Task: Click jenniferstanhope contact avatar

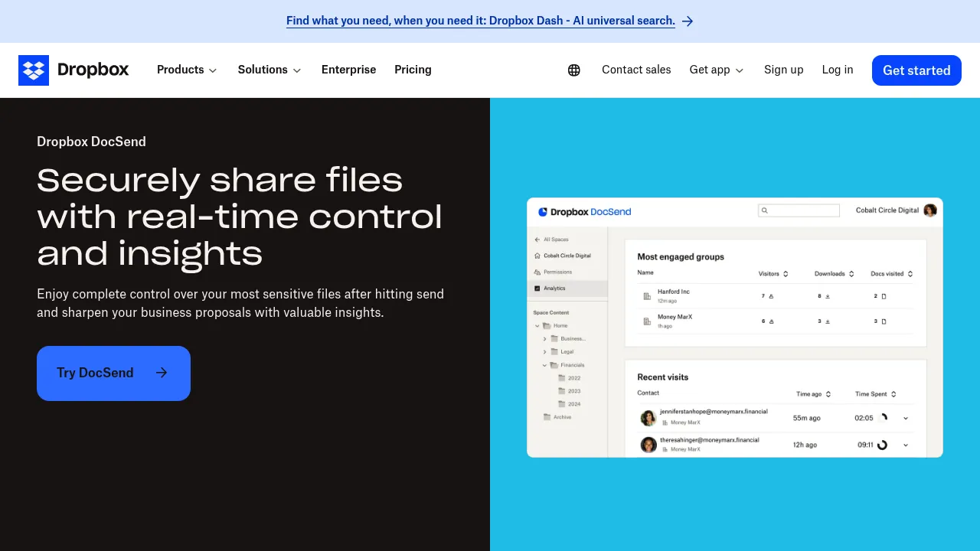Action: [x=648, y=418]
